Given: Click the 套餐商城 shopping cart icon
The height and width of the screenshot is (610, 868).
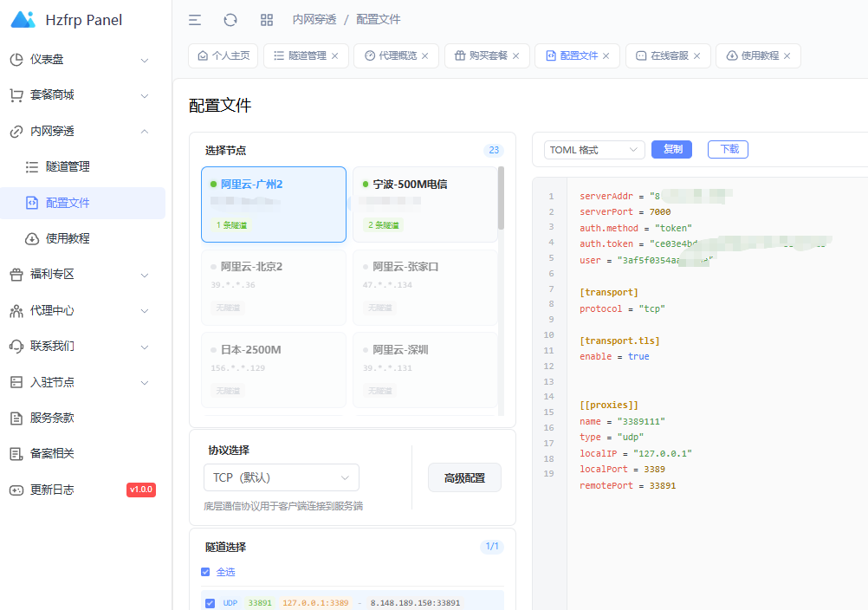Looking at the screenshot, I should 16,95.
